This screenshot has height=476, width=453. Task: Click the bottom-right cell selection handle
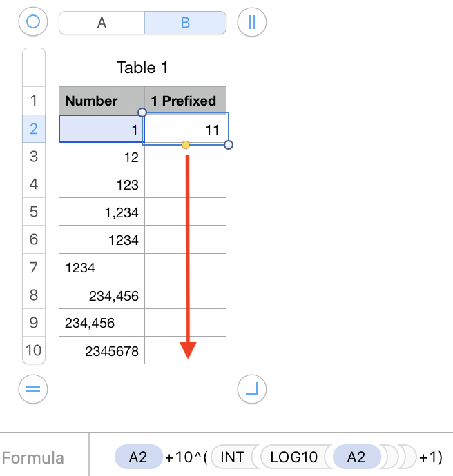[x=229, y=145]
